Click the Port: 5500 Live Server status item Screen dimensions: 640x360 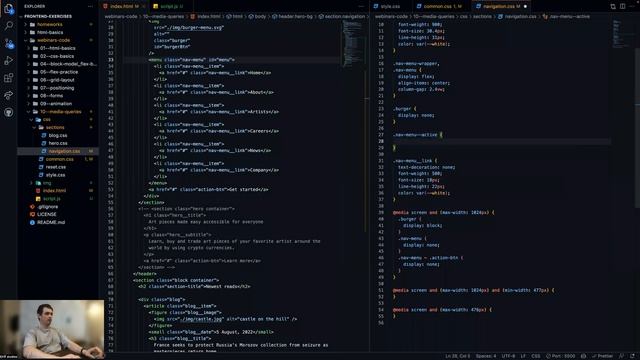[560, 356]
